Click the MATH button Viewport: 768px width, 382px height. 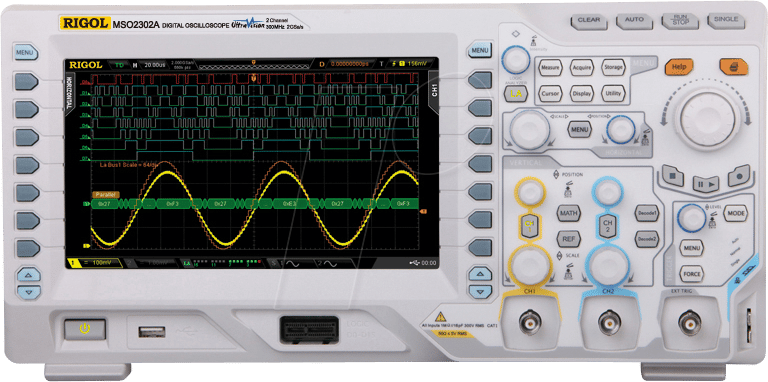point(568,213)
